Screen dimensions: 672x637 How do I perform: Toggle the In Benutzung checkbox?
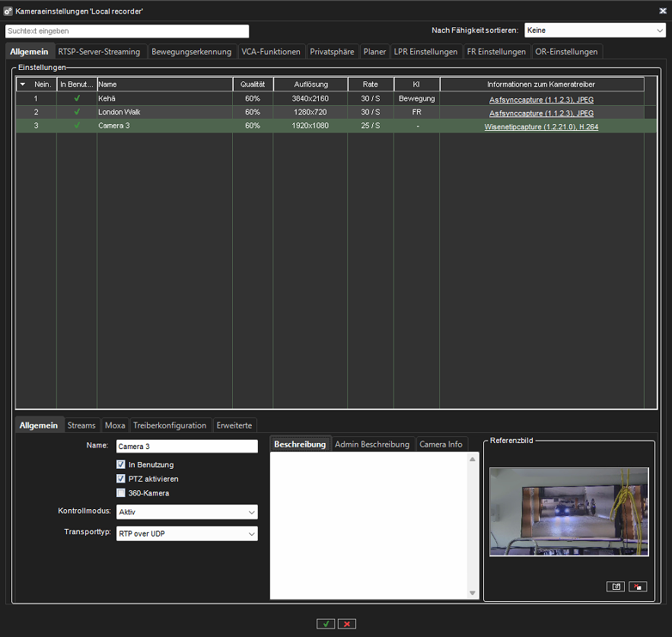(121, 464)
